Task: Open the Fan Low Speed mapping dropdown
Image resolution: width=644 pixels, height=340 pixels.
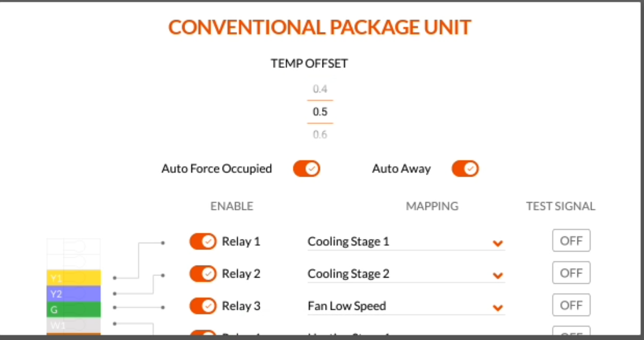Action: pyautogui.click(x=498, y=308)
